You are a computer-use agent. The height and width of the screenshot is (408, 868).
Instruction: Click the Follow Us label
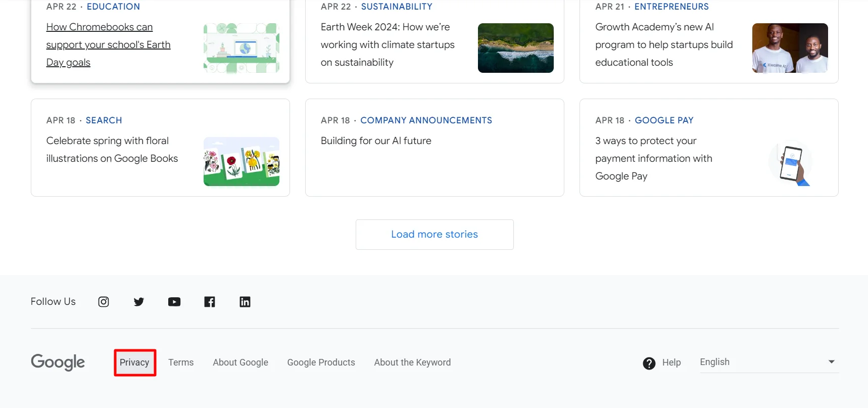coord(53,301)
